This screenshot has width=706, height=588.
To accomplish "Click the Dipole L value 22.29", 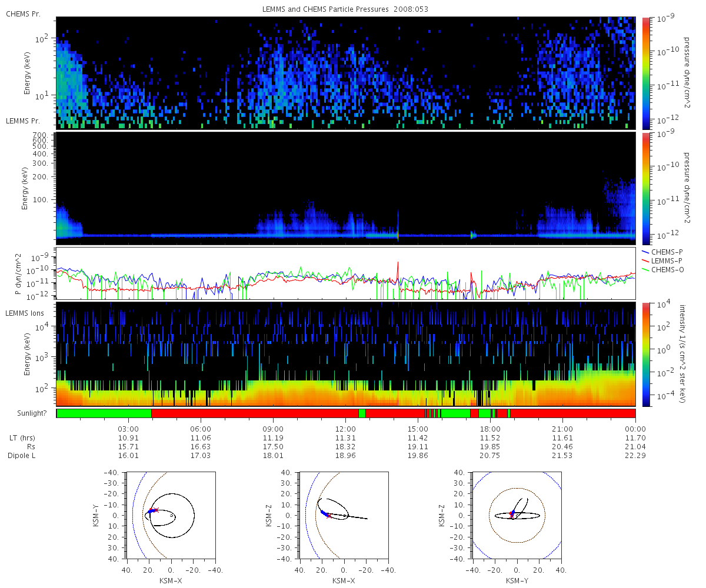I will tap(635, 456).
